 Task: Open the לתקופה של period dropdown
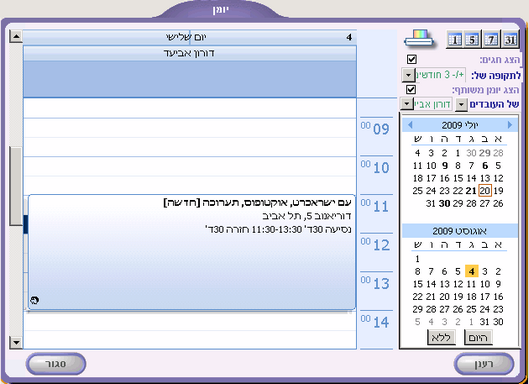click(x=408, y=75)
